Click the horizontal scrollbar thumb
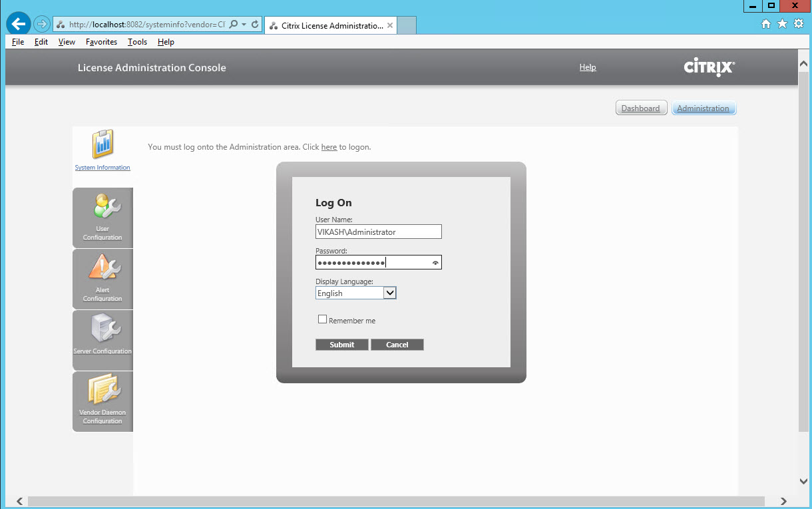Screen dimensions: 812x509 (x=397, y=501)
